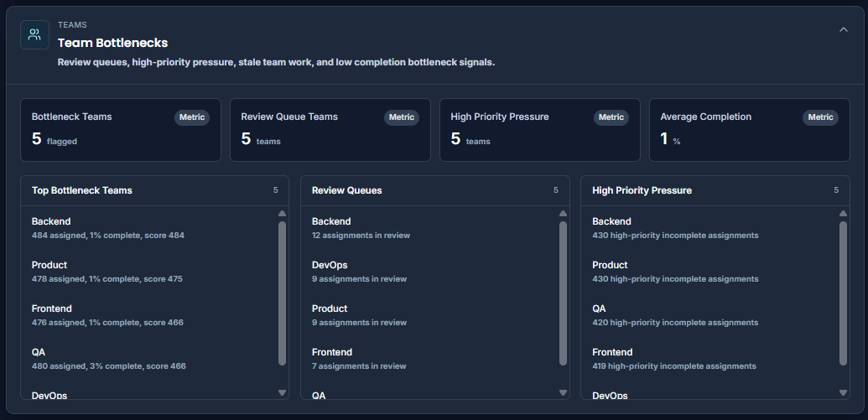Click the count 5 beside Review Queues
Screen dimensions: 868x420
point(556,190)
